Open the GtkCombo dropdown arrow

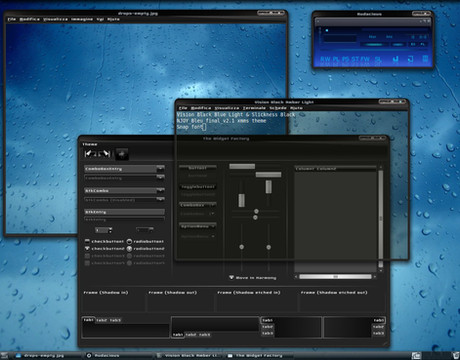click(x=161, y=191)
